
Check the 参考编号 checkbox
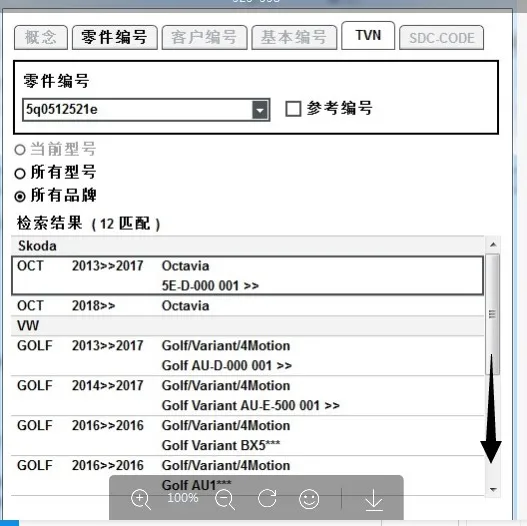pyautogui.click(x=293, y=109)
